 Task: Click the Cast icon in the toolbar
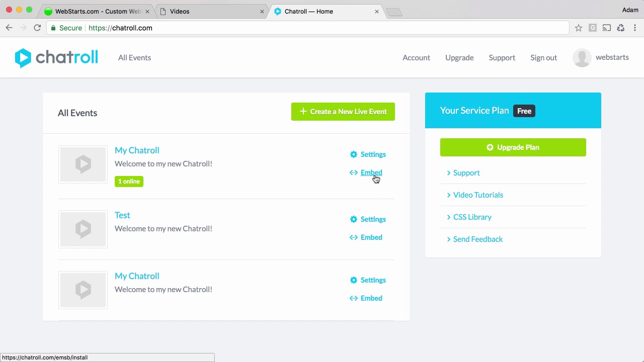(607, 28)
